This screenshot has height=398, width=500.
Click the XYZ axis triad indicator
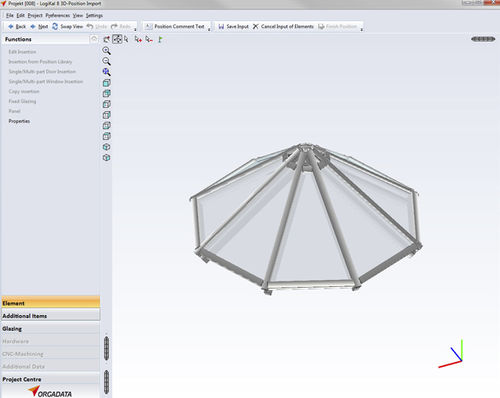(451, 354)
